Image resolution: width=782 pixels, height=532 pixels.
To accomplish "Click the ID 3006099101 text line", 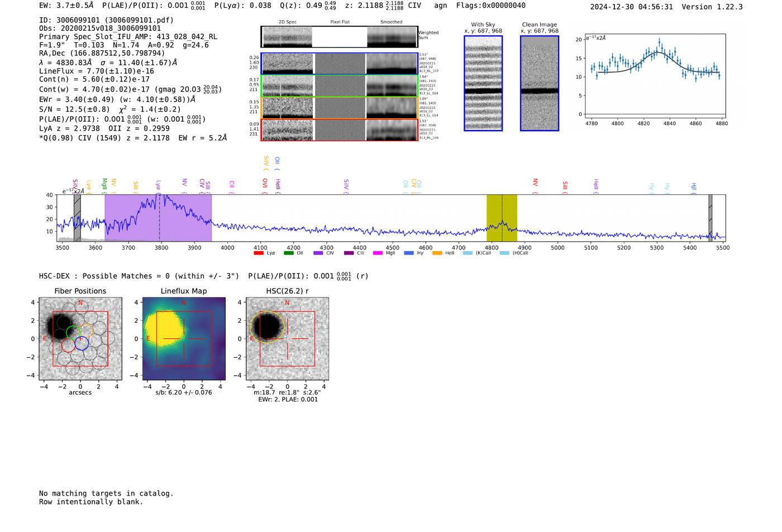I will (106, 20).
